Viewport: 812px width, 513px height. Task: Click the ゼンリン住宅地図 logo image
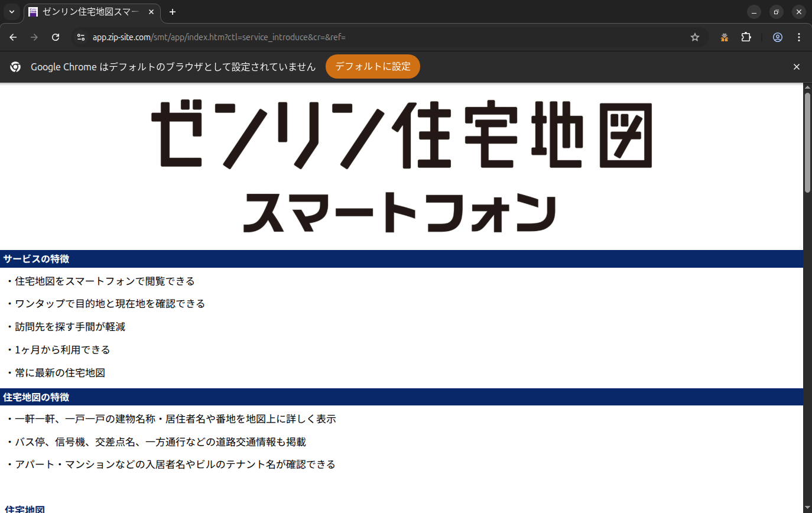[x=401, y=134]
